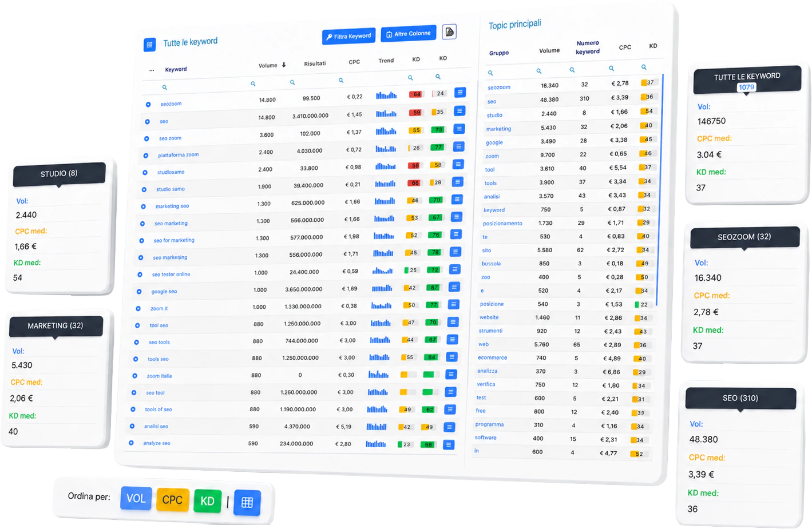Select the radio circle for studiosamo keyword
The width and height of the screenshot is (812, 529).
[x=145, y=172]
